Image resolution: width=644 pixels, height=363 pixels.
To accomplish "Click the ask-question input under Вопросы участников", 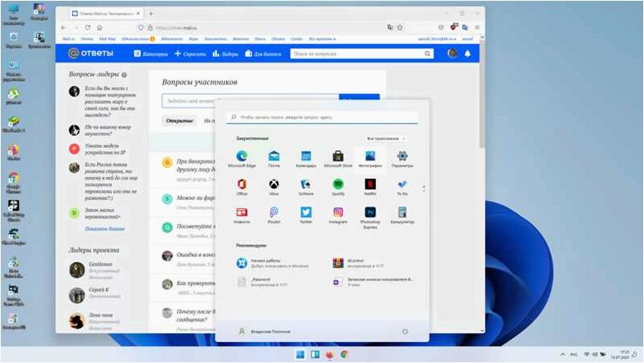I will [x=250, y=101].
